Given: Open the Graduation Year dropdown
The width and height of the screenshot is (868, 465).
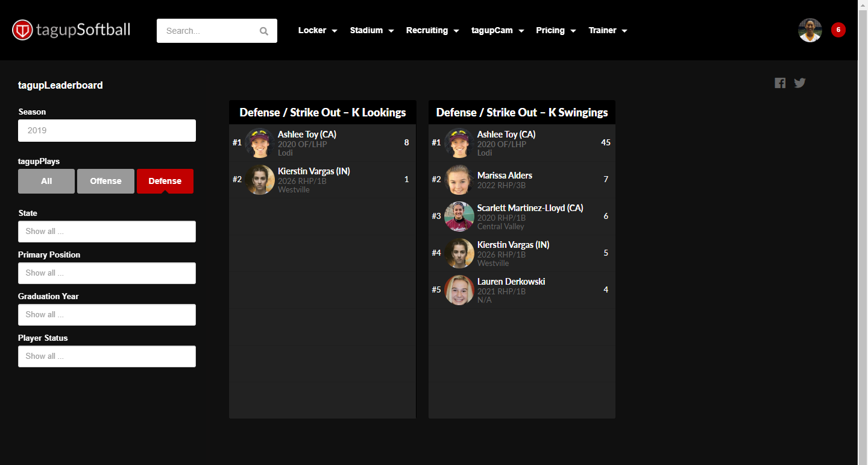Looking at the screenshot, I should point(107,315).
